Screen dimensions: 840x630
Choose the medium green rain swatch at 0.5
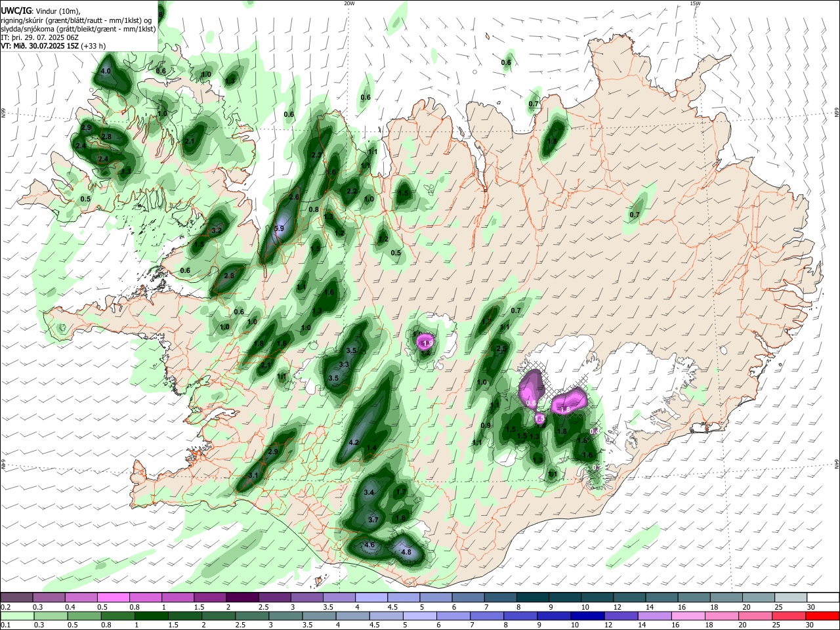click(x=84, y=616)
